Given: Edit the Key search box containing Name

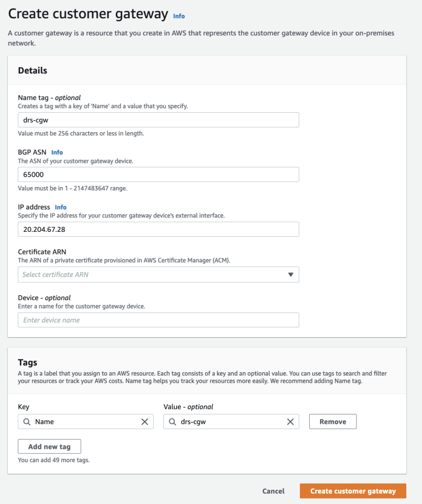Looking at the screenshot, I should click(x=84, y=421).
